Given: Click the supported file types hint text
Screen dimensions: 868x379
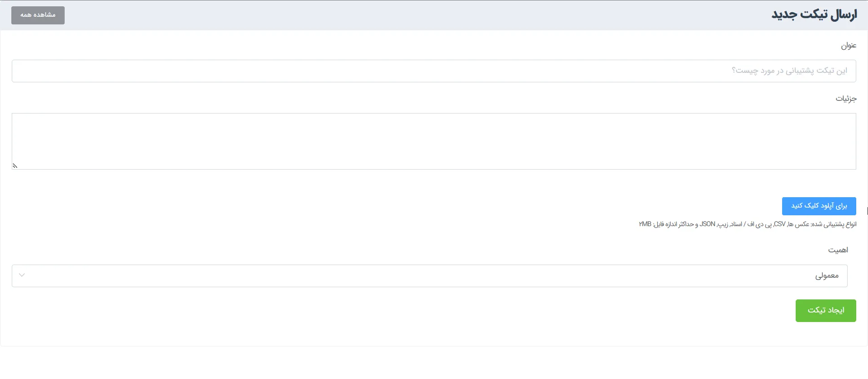Looking at the screenshot, I should 748,224.
